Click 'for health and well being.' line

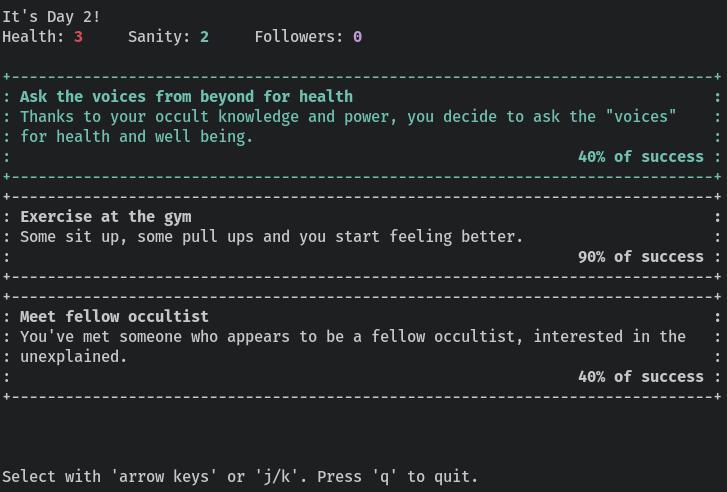136,137
